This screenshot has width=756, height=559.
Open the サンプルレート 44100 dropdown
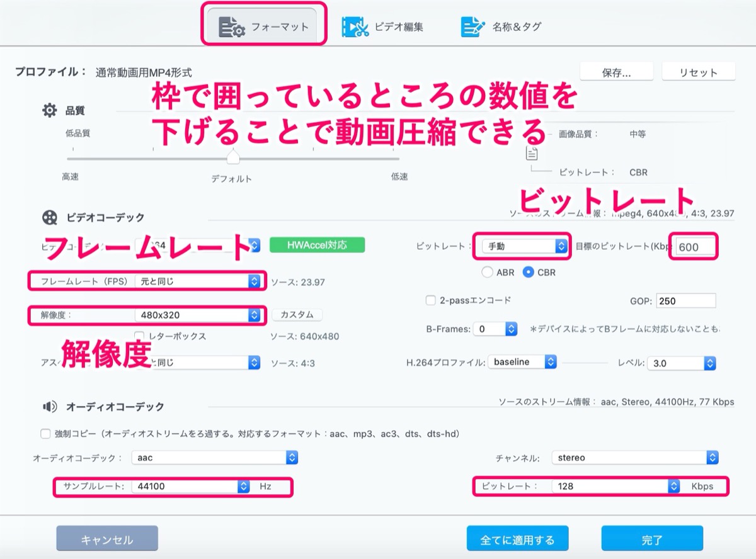pos(191,487)
